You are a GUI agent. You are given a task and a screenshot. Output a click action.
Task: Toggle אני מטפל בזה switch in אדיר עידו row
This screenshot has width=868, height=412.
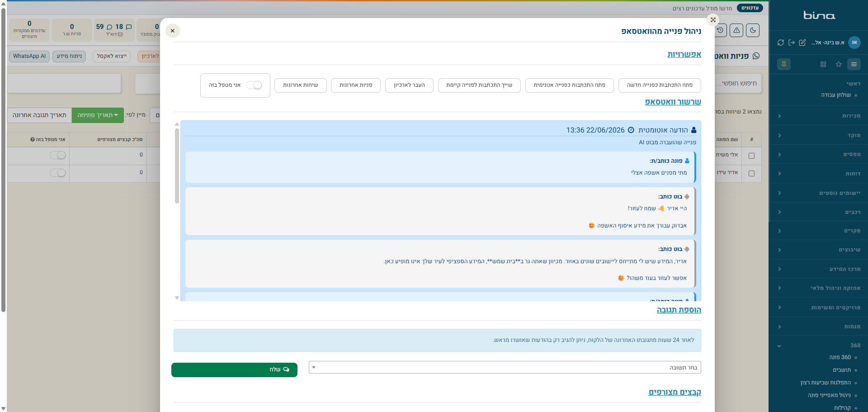pyautogui.click(x=58, y=173)
